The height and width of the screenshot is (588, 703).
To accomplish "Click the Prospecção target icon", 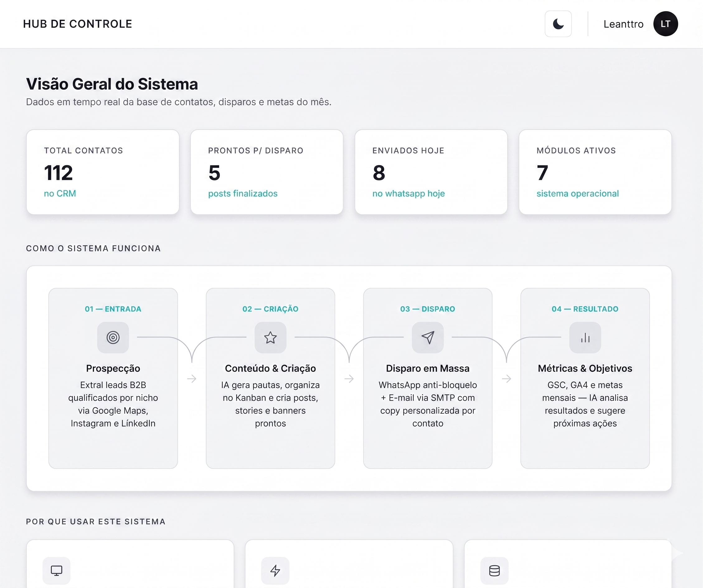I will click(113, 337).
